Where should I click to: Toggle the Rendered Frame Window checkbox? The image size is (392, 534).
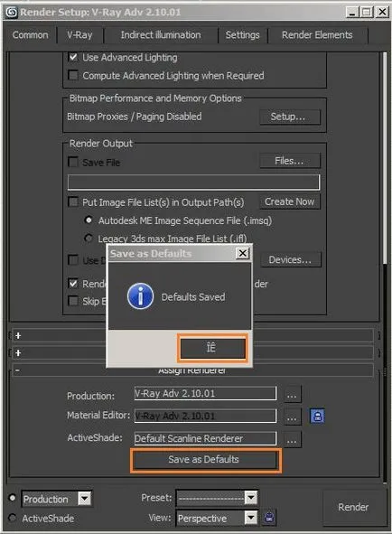pos(73,284)
